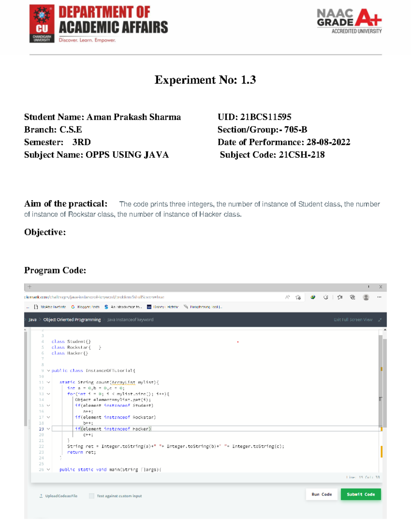
Task: Open the Collections icon in browser toolbar
Action: pyautogui.click(x=352, y=297)
